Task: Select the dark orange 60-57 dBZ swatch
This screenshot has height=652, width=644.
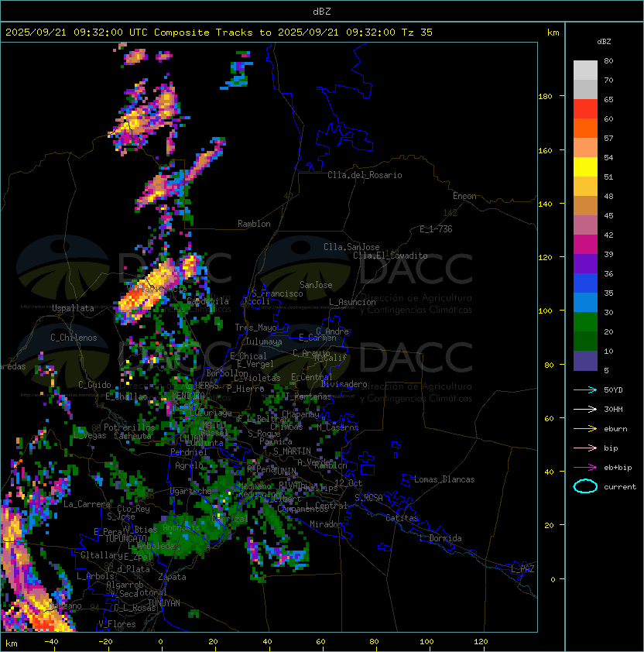Action: point(585,128)
